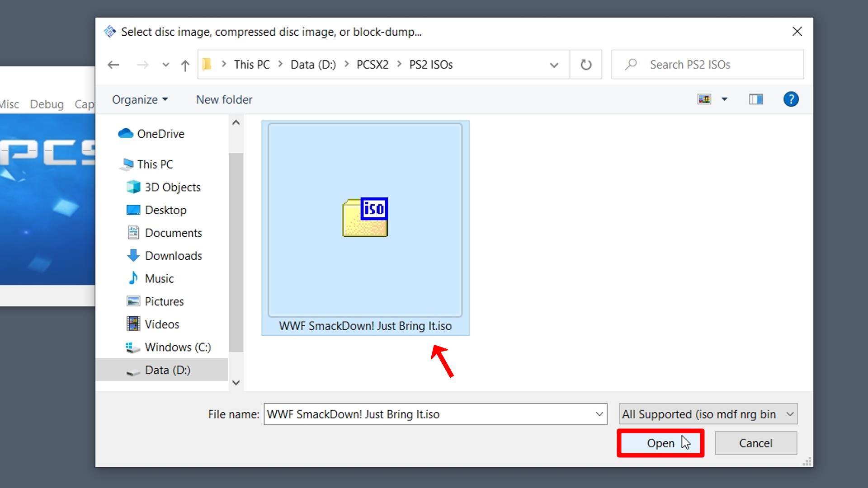Select Data (D:) drive in the sidebar
This screenshot has height=488, width=868.
[161, 370]
